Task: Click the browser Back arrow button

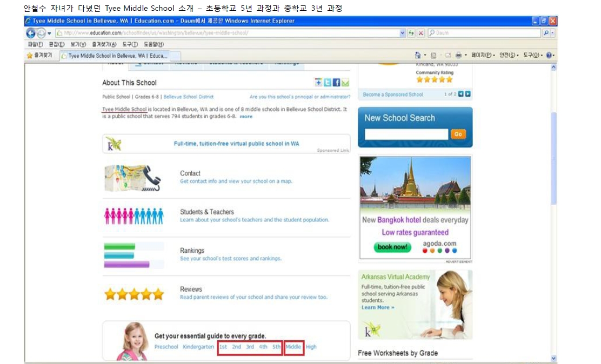Action: click(31, 33)
